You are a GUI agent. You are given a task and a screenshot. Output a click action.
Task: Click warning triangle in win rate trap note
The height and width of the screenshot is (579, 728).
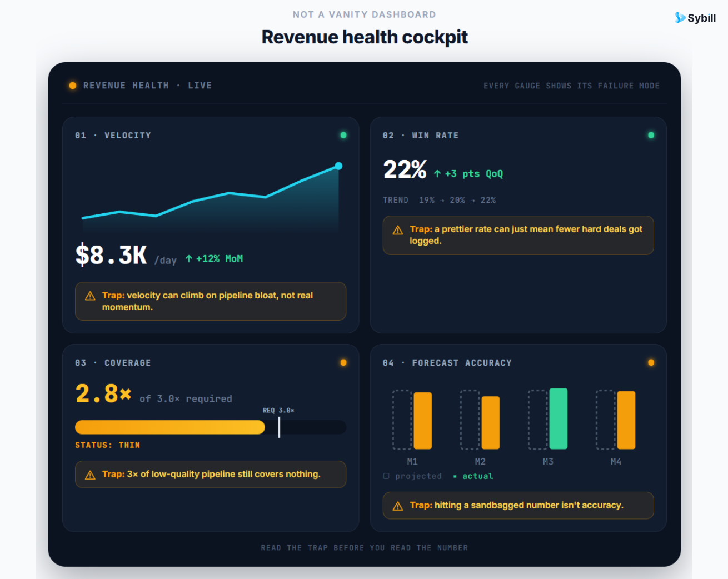click(x=398, y=230)
